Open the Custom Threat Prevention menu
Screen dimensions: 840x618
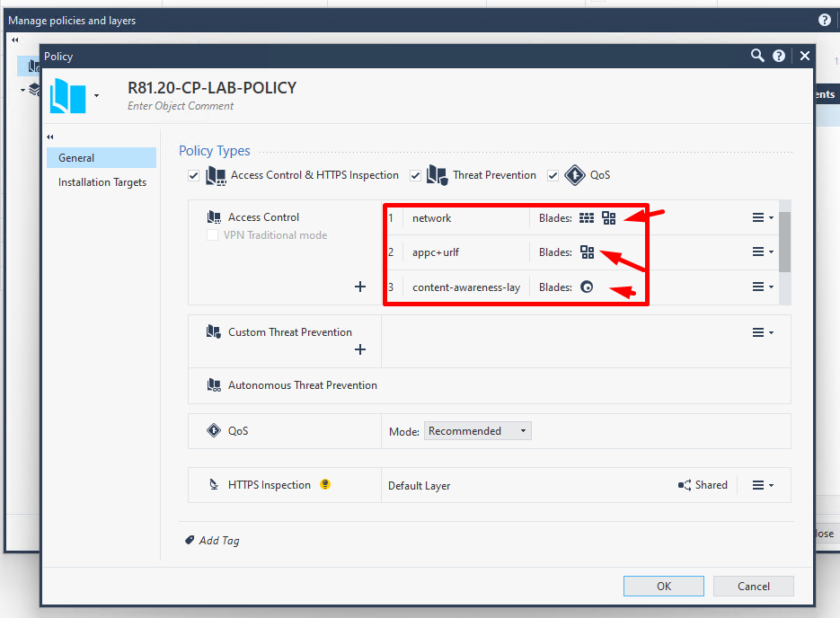coord(763,332)
